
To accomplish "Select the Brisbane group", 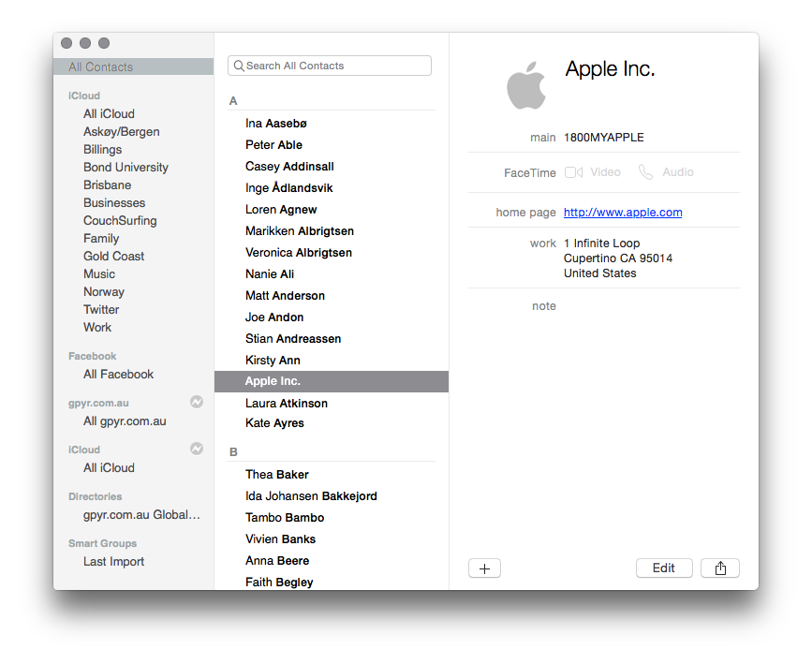I will click(x=107, y=184).
